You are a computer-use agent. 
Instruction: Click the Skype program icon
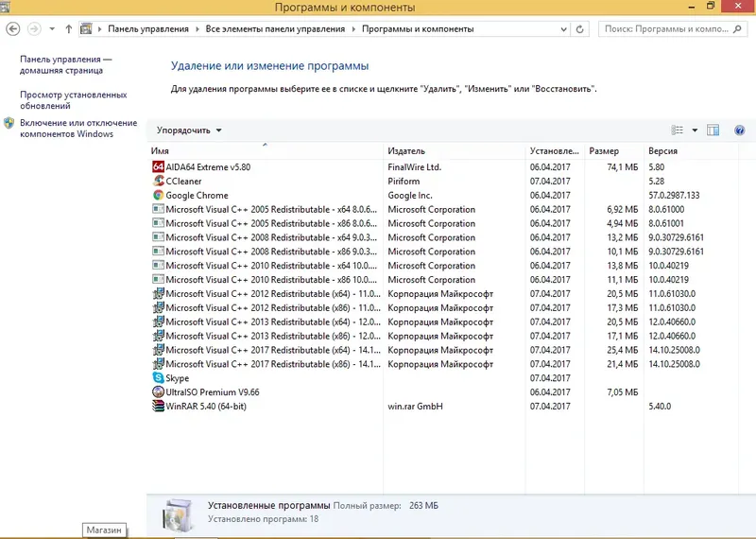pyautogui.click(x=158, y=378)
